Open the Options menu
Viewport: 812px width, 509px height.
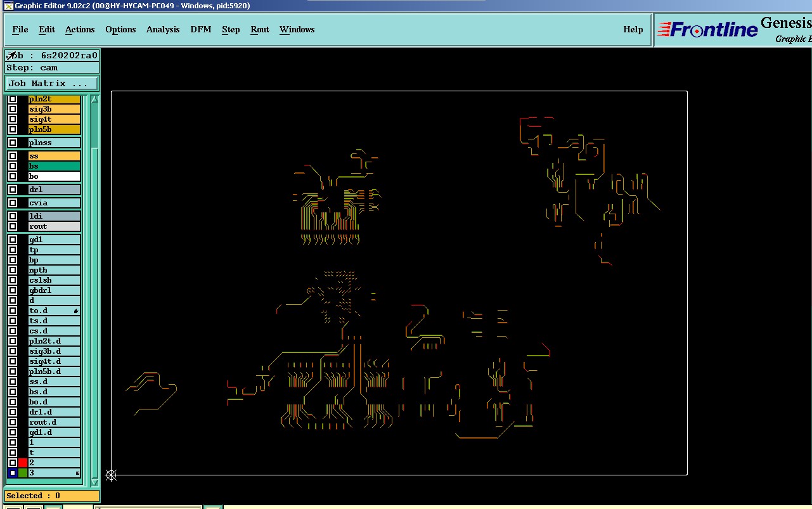point(120,29)
